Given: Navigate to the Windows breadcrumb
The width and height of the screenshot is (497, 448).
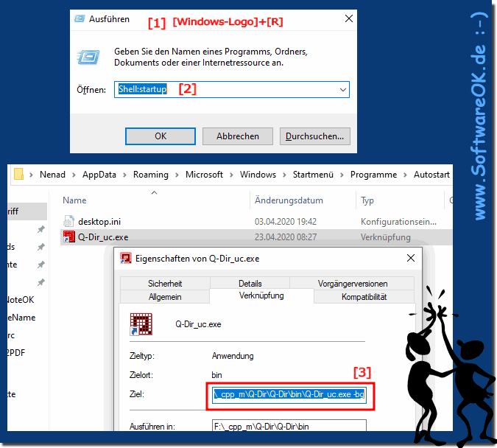Looking at the screenshot, I should point(258,175).
